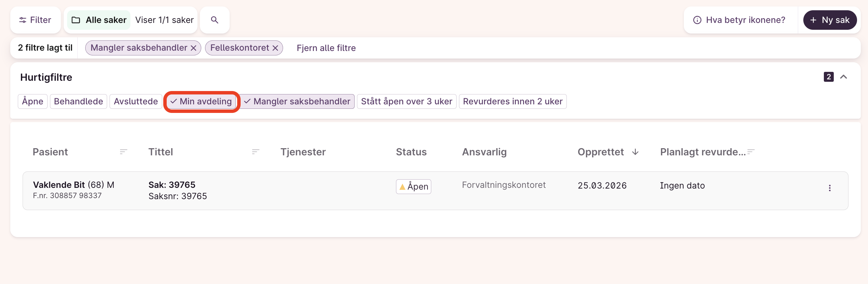Remove the Felleskontoret filter chip
Screen dimensions: 868x284
click(275, 48)
